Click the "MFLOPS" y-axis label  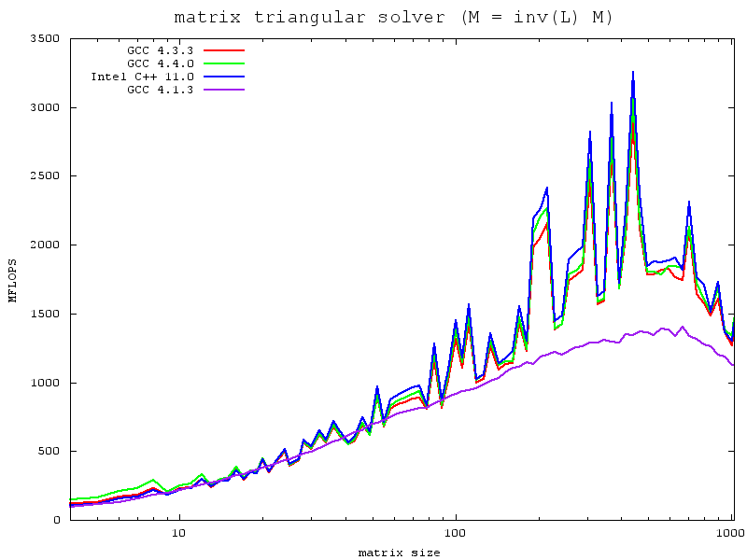click(13, 280)
